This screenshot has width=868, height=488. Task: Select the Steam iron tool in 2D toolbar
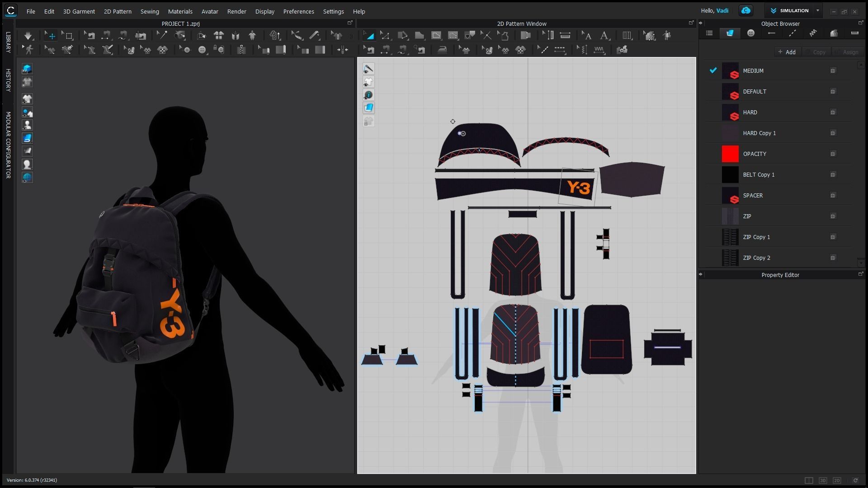tap(442, 50)
